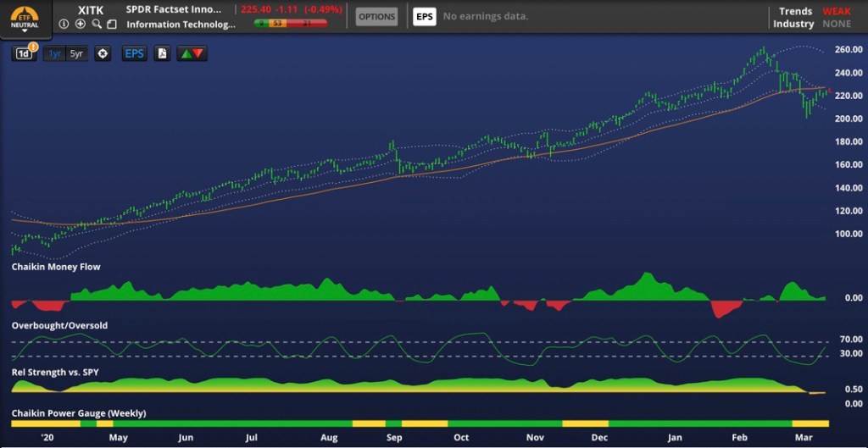The width and height of the screenshot is (868, 448).
Task: Click the Trends WEAK label
Action: (837, 11)
